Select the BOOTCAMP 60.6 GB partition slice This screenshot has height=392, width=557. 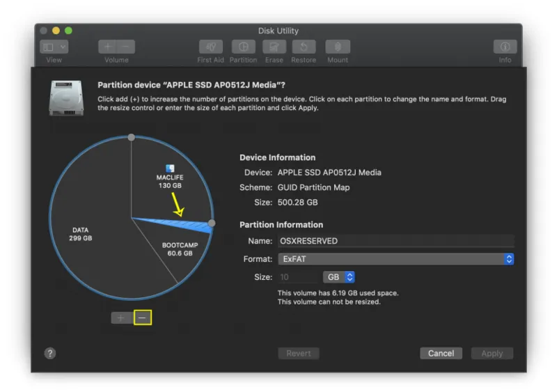coord(180,249)
